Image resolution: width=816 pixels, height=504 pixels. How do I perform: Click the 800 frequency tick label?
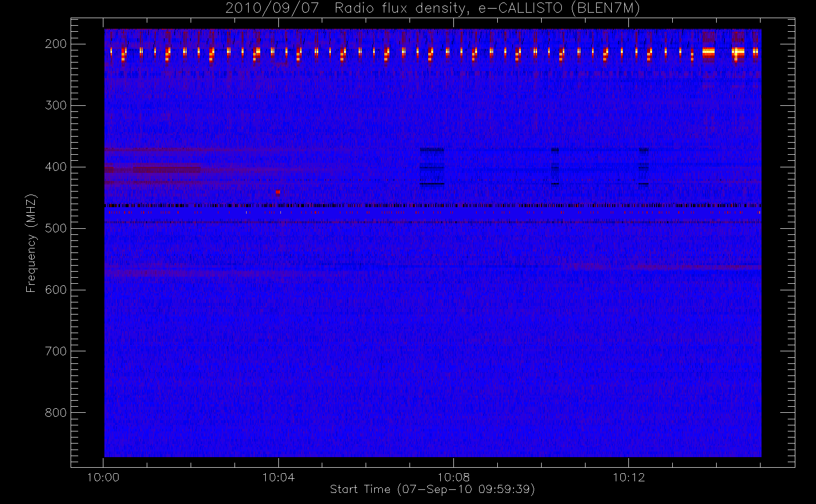(56, 413)
